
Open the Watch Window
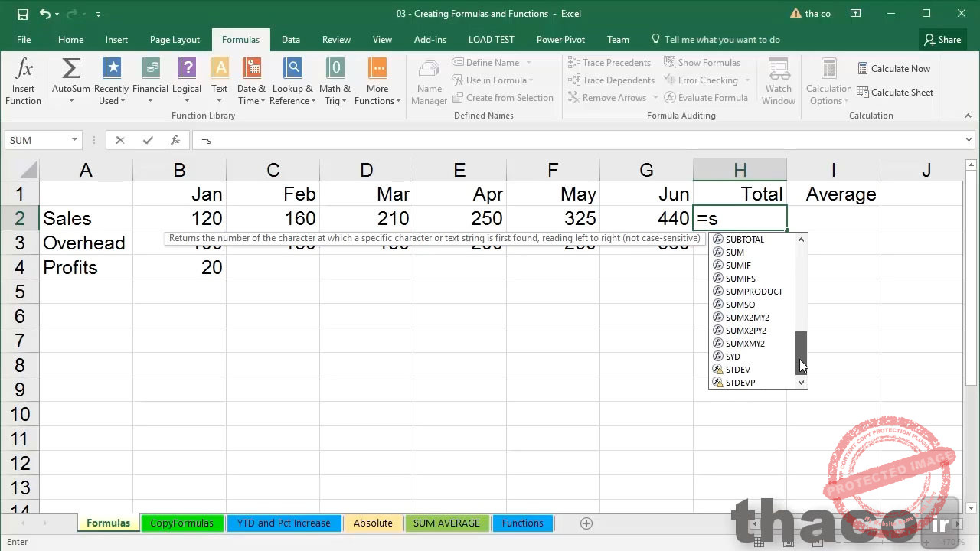pos(779,83)
